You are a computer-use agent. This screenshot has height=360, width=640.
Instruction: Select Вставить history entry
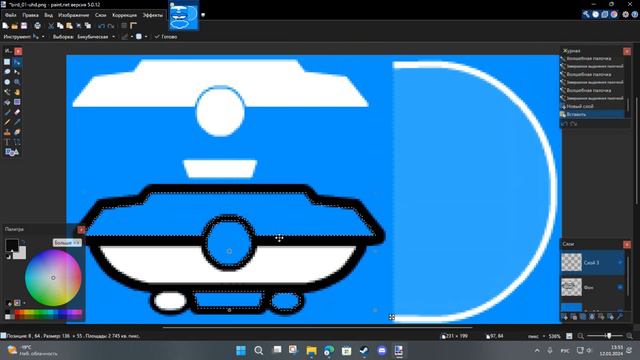(x=592, y=114)
